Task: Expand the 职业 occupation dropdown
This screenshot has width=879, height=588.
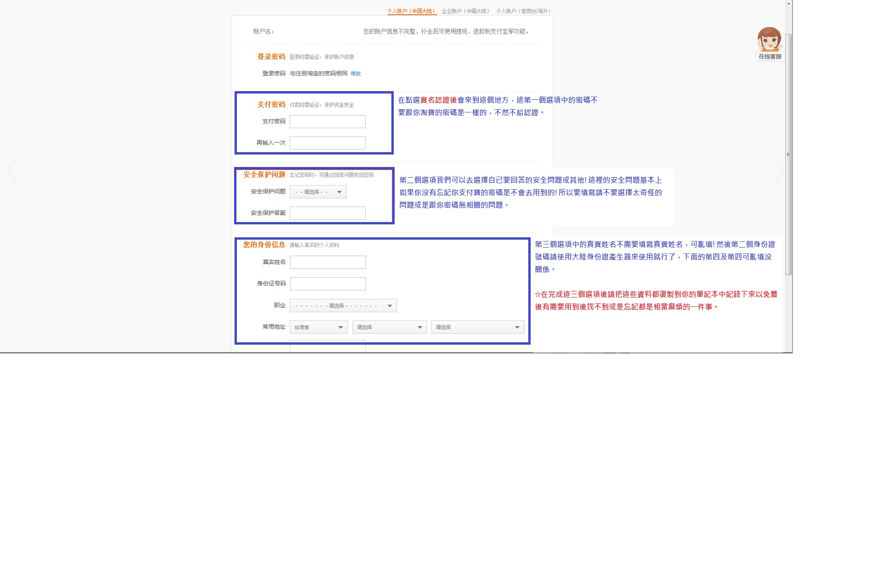Action: point(343,306)
